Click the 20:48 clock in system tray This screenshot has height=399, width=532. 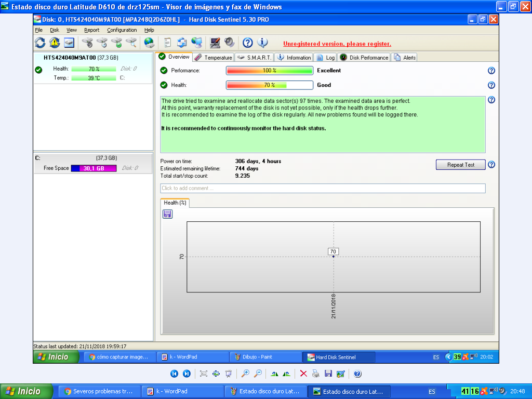pyautogui.click(x=517, y=392)
